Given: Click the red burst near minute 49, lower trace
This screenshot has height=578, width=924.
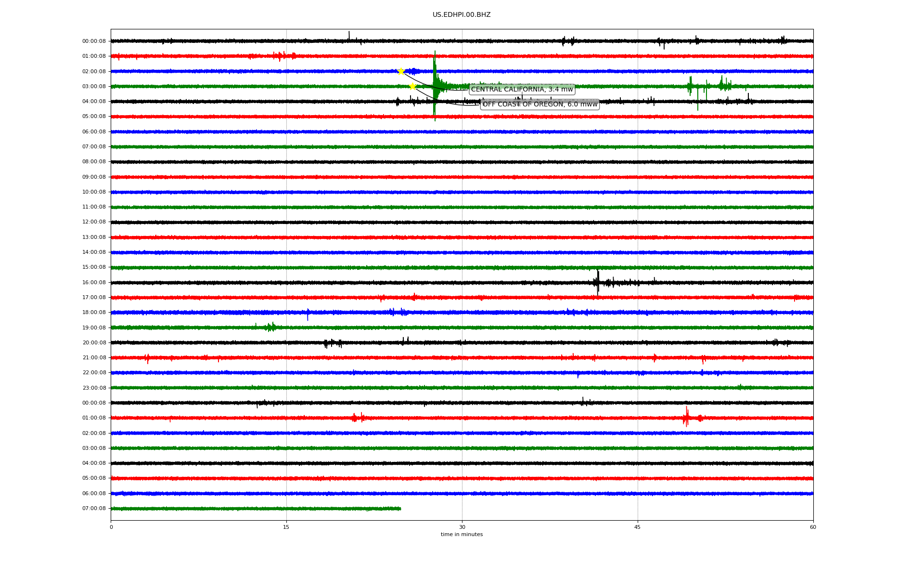Looking at the screenshot, I should 686,417.
